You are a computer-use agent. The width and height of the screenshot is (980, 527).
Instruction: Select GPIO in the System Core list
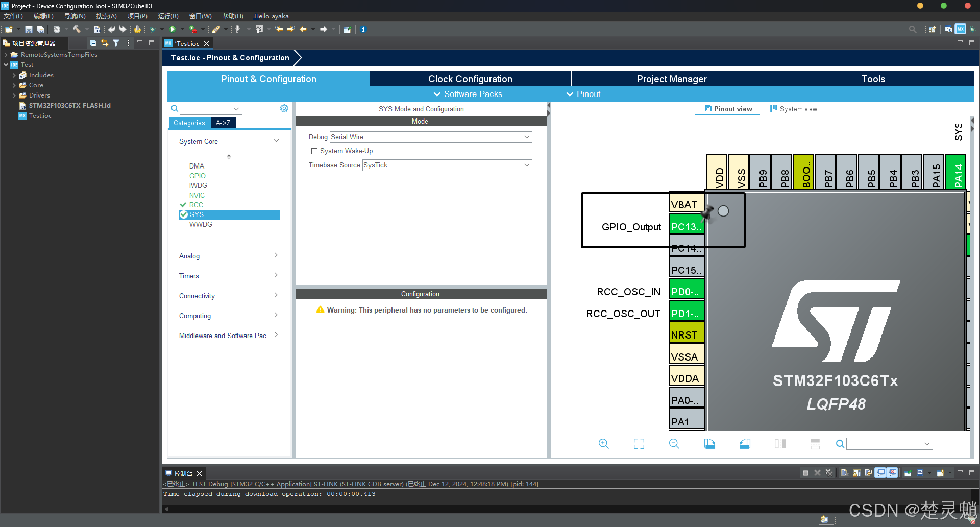[198, 176]
